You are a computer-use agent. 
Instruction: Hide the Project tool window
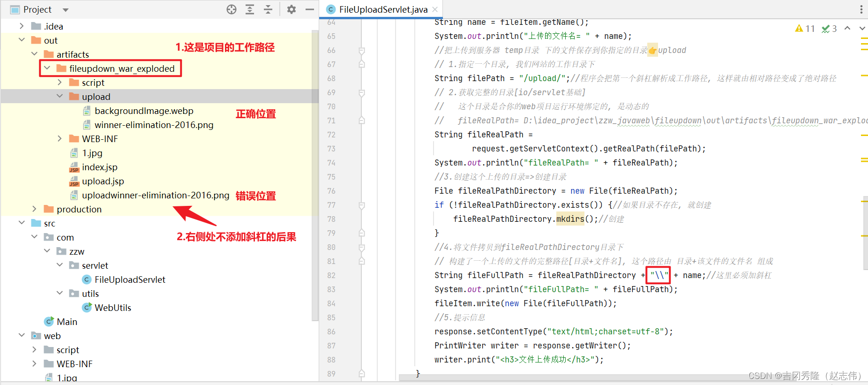pos(309,9)
